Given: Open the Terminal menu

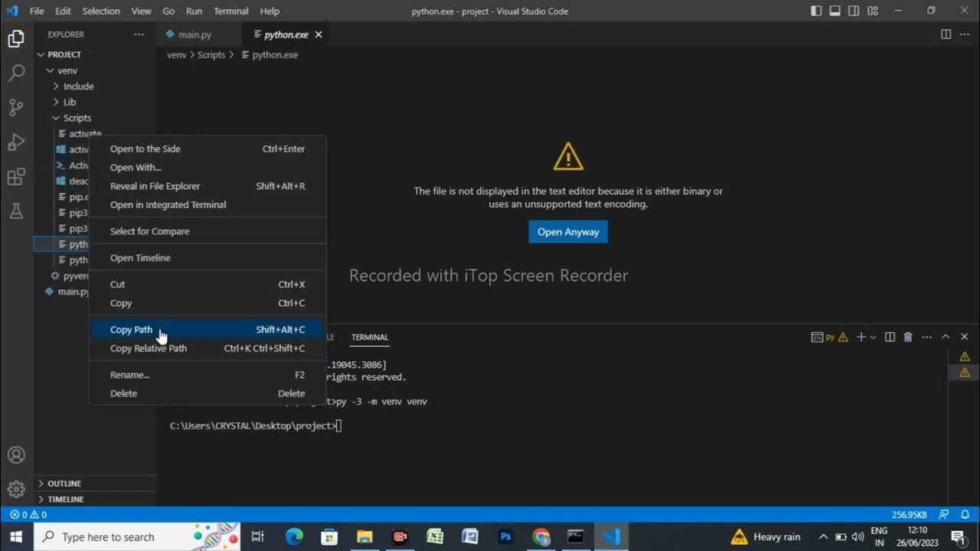Looking at the screenshot, I should tap(231, 11).
